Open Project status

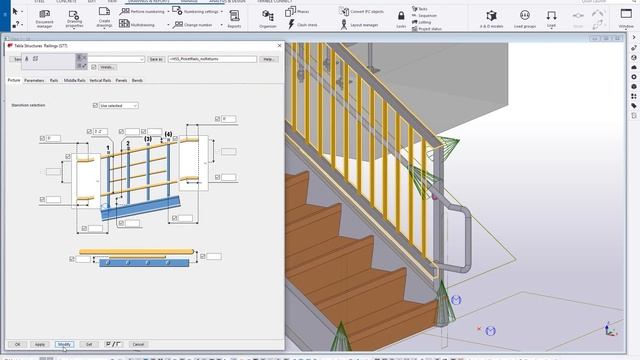tap(427, 29)
